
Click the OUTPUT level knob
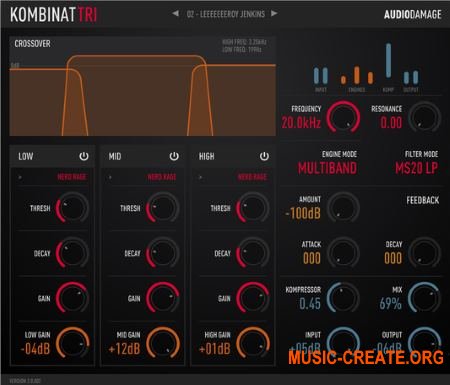pyautogui.click(x=425, y=342)
